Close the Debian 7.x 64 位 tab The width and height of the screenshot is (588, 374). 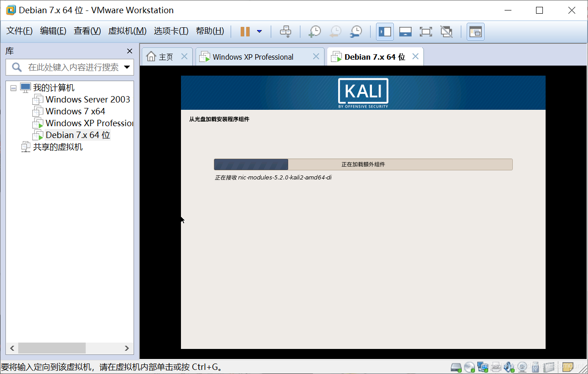pos(415,56)
